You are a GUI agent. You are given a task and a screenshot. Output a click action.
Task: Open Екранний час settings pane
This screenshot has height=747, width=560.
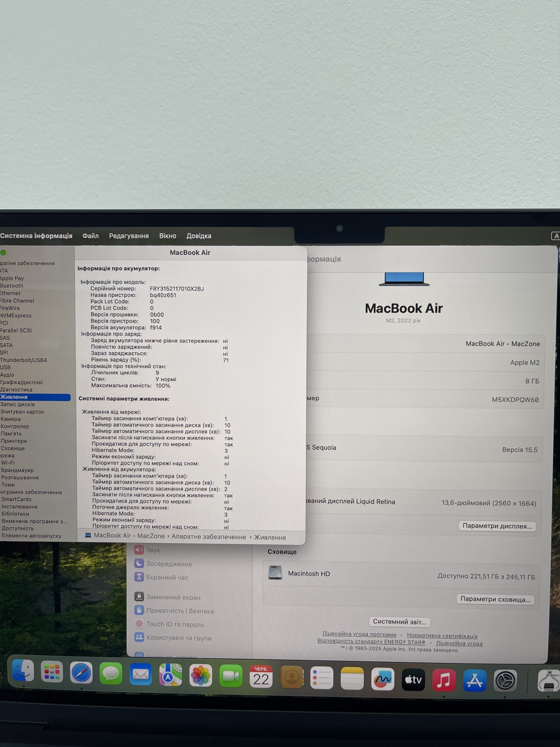point(161,577)
